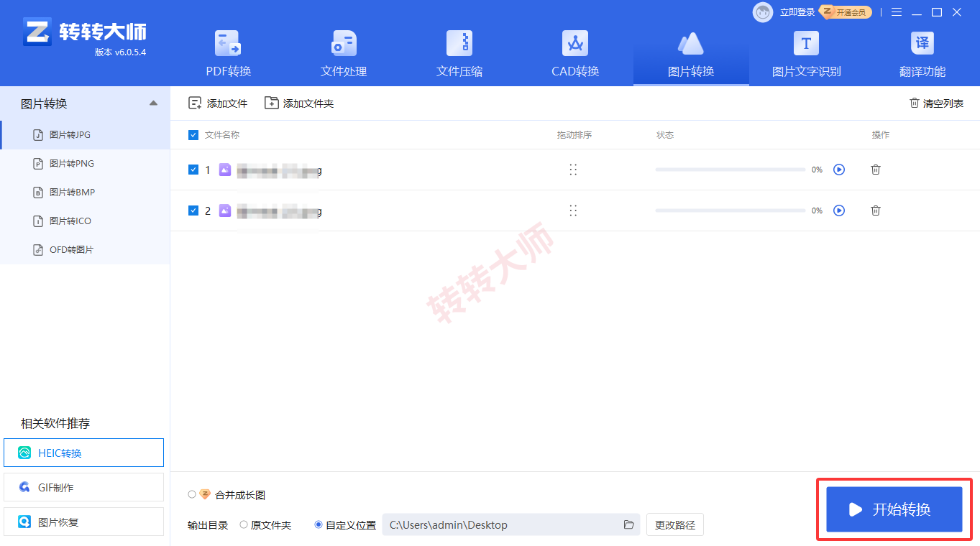The image size is (980, 546).
Task: Click the progress bar of row 1
Action: pyautogui.click(x=731, y=170)
